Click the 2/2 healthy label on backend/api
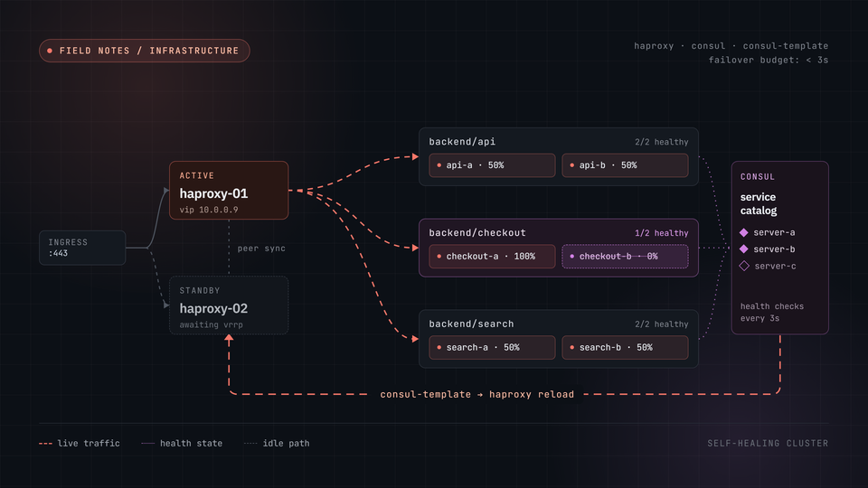Screen dimensions: 868x488 [x=662, y=142]
